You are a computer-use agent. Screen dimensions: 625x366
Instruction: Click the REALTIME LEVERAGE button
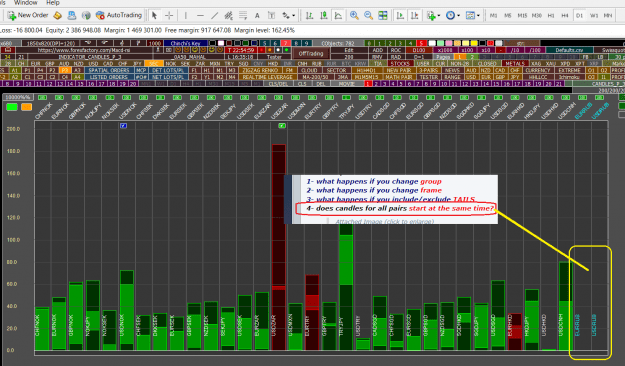click(267, 77)
